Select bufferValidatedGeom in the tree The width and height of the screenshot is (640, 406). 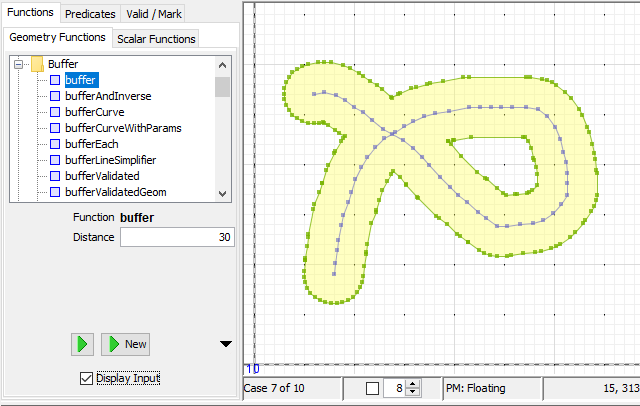click(x=116, y=192)
